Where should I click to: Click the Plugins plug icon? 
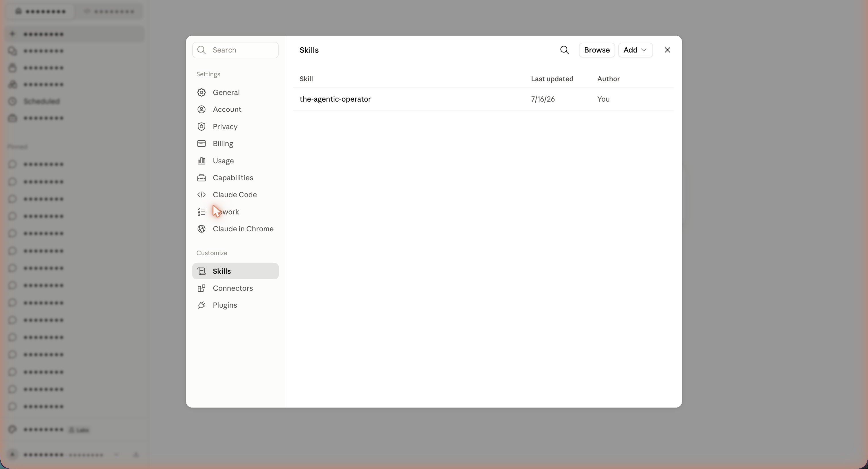tap(201, 305)
